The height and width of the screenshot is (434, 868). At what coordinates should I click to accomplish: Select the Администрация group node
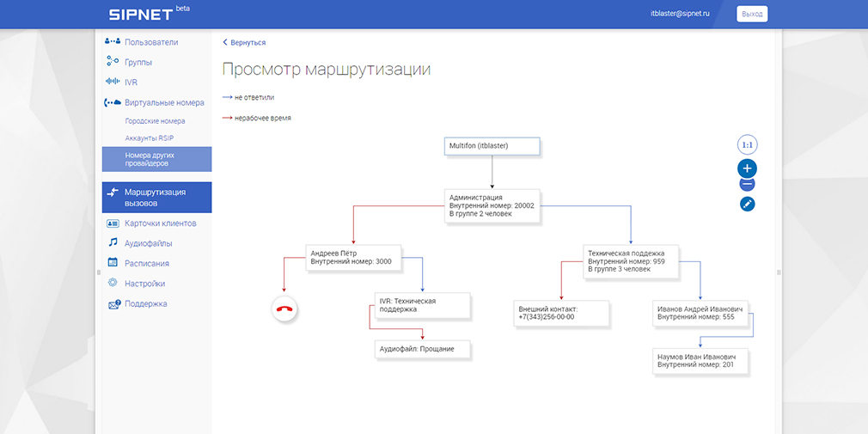coord(492,205)
